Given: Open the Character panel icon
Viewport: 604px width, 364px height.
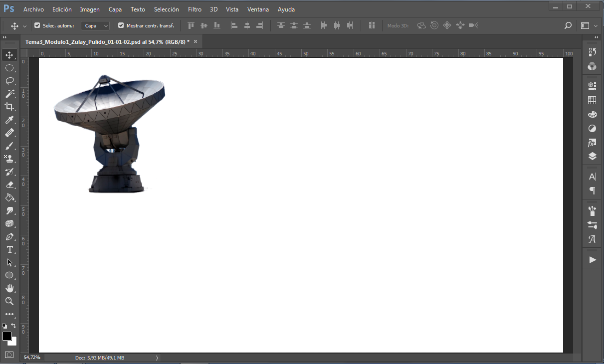Looking at the screenshot, I should pos(593,177).
